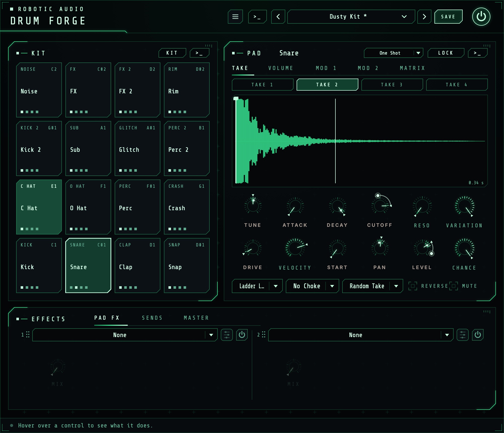Click the Level knob
This screenshot has height=433, width=504.
[x=422, y=248]
